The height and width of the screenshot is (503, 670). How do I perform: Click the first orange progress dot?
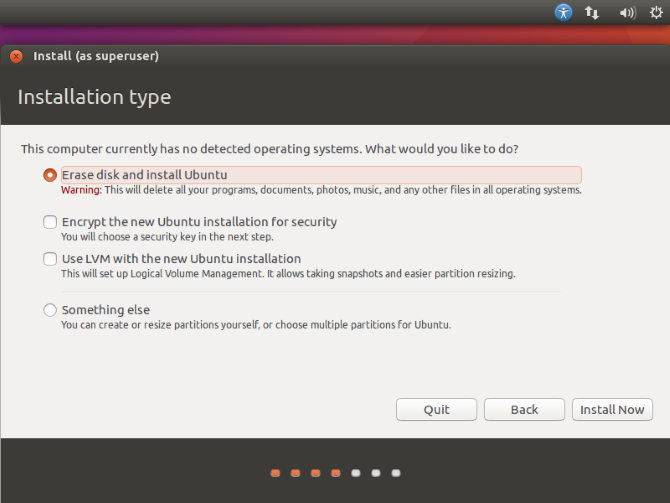pyautogui.click(x=275, y=473)
